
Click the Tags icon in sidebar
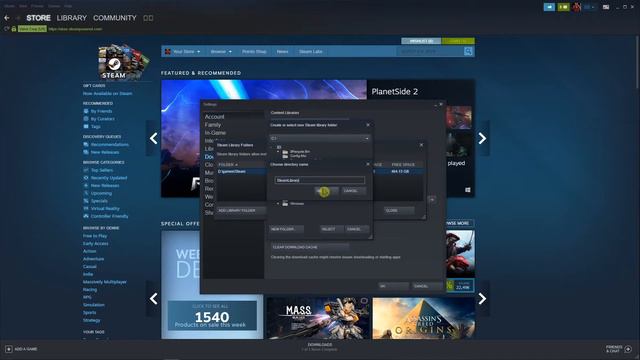(x=86, y=127)
